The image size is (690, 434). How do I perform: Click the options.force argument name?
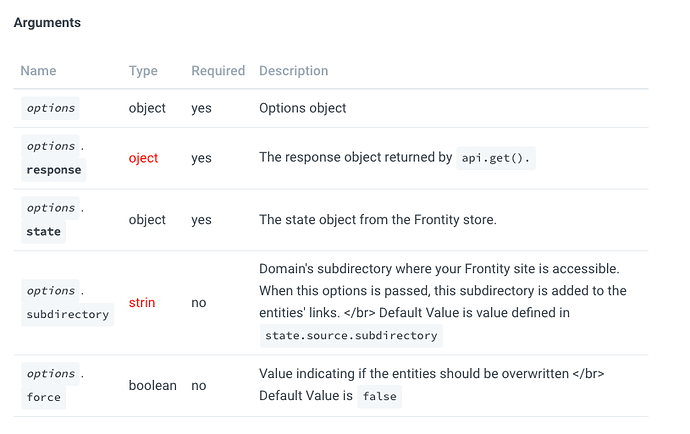[x=51, y=385]
